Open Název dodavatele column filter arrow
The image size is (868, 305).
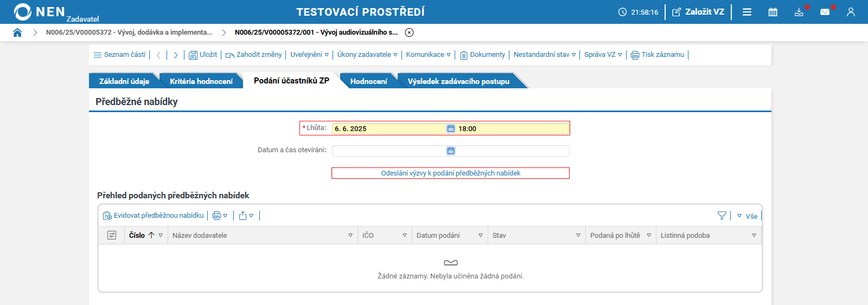tap(350, 235)
